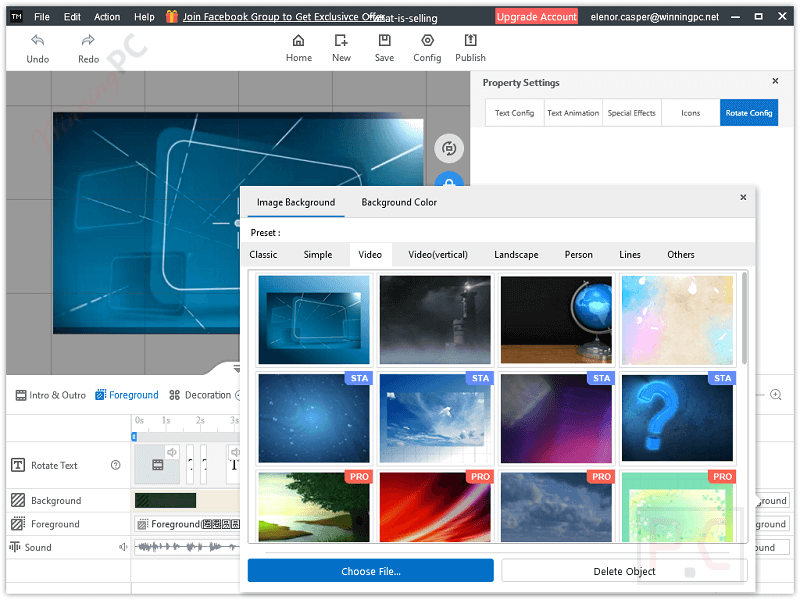Viewport: 800px width, 600px height.
Task: Click the background thumbnails vertical scrollbar
Action: pyautogui.click(x=744, y=318)
